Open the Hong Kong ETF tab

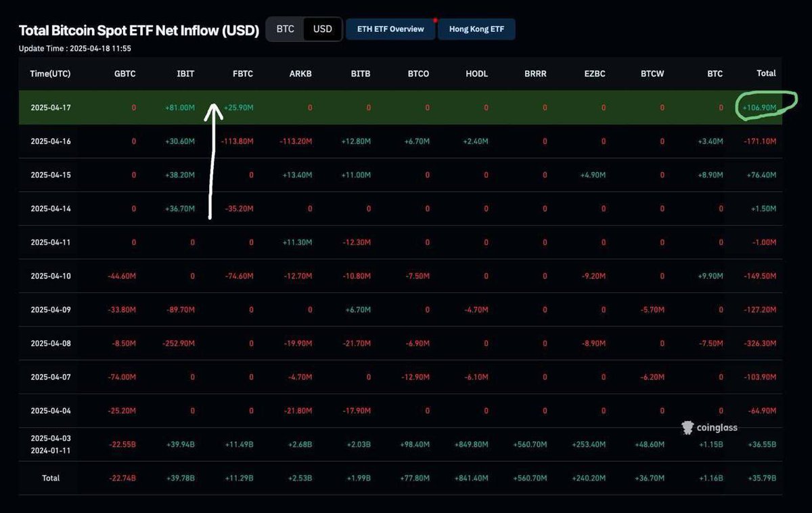point(476,29)
